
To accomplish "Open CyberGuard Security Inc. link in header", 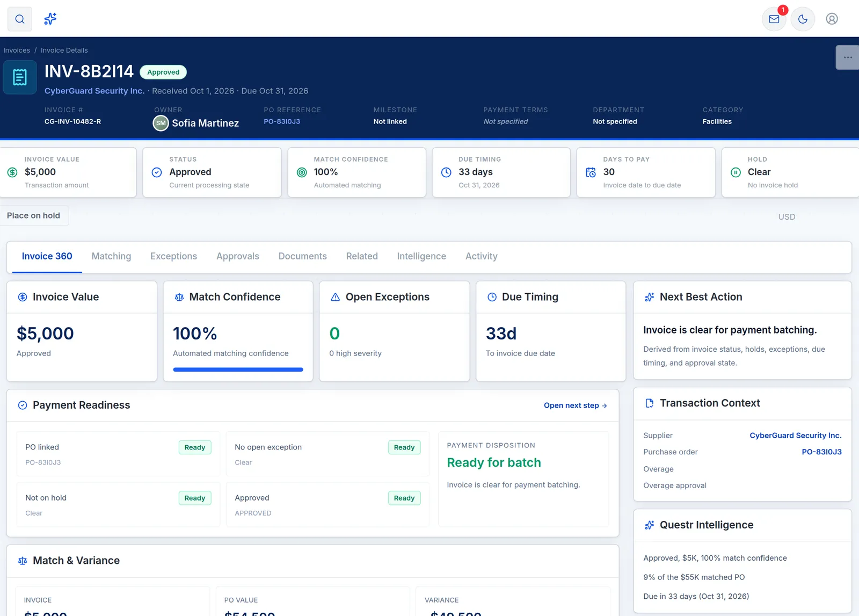I will coord(94,91).
